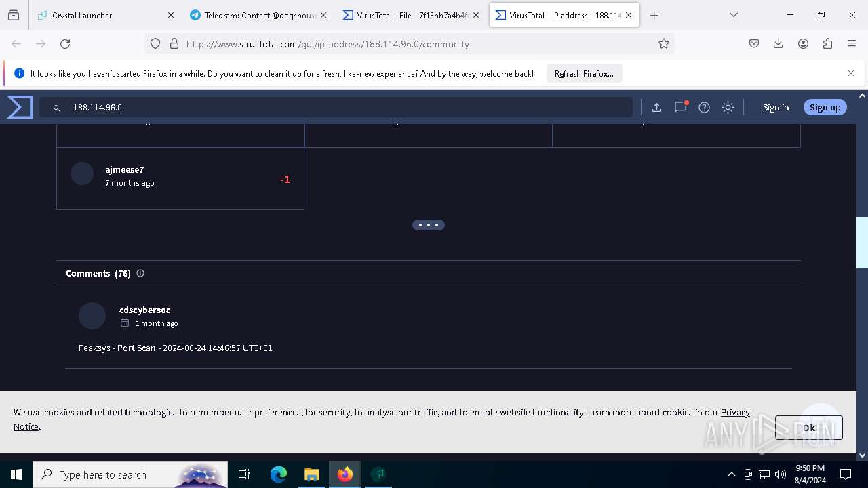Click the forward navigation arrow
The height and width of the screenshot is (488, 868).
(41, 43)
